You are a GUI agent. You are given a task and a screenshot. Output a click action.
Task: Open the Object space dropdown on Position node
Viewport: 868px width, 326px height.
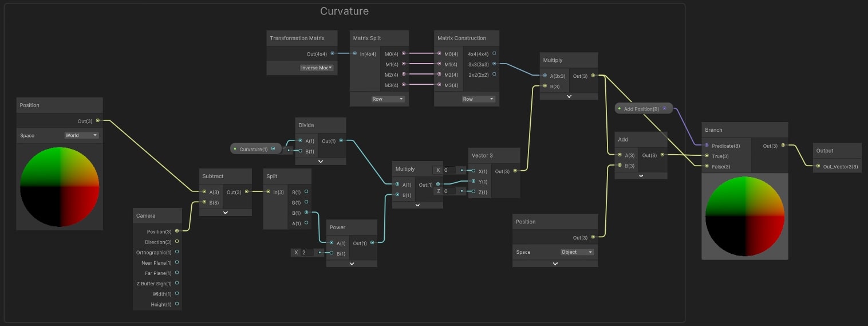click(x=577, y=252)
